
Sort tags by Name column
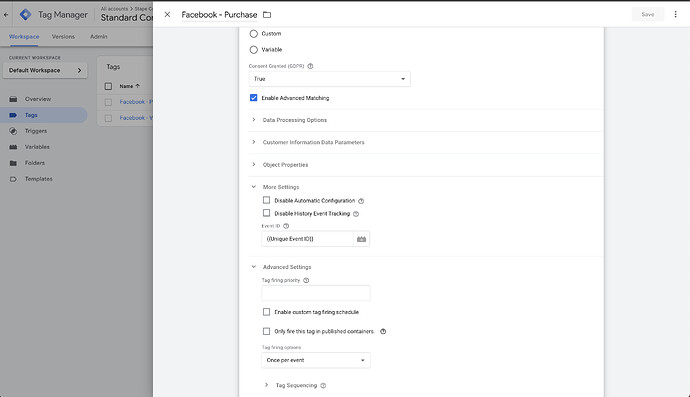point(129,86)
